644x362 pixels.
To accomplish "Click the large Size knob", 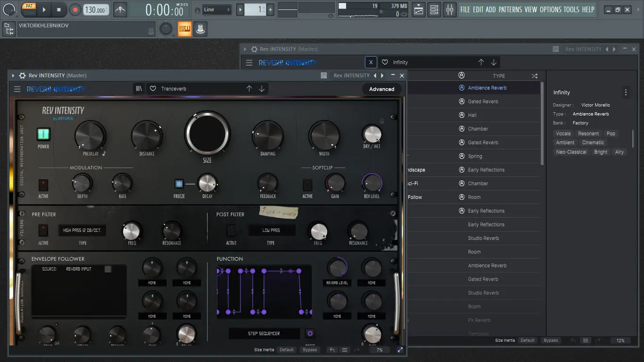I will click(207, 133).
